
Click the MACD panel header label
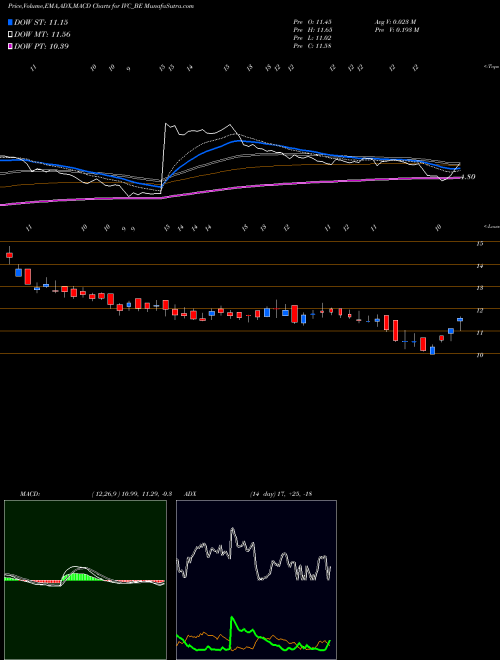pyautogui.click(x=30, y=494)
